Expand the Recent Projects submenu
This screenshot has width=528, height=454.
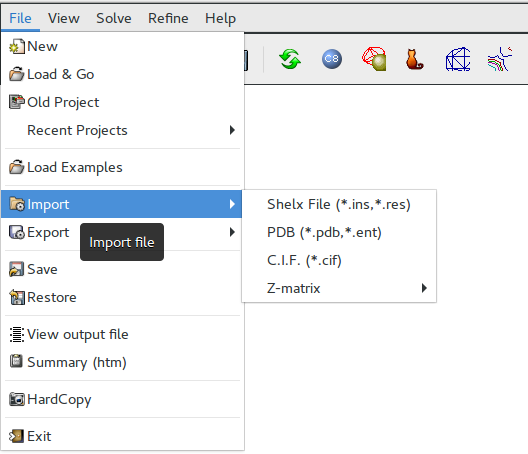point(122,130)
